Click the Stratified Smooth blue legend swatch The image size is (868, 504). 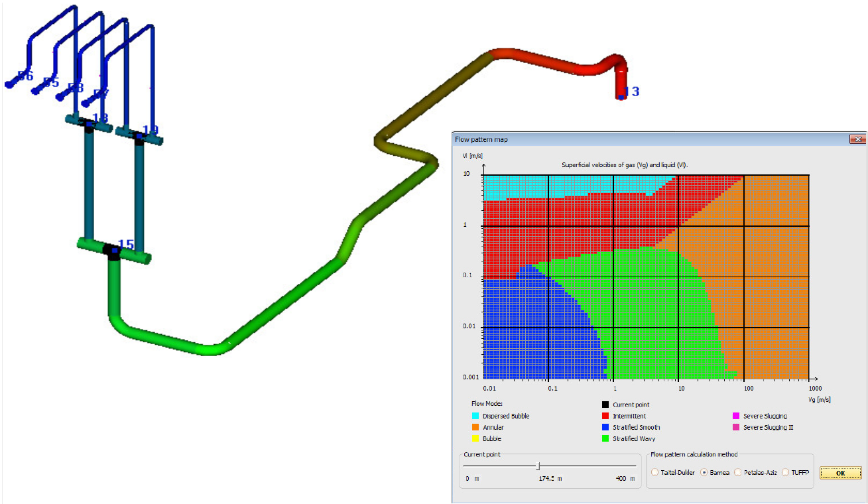(x=605, y=427)
